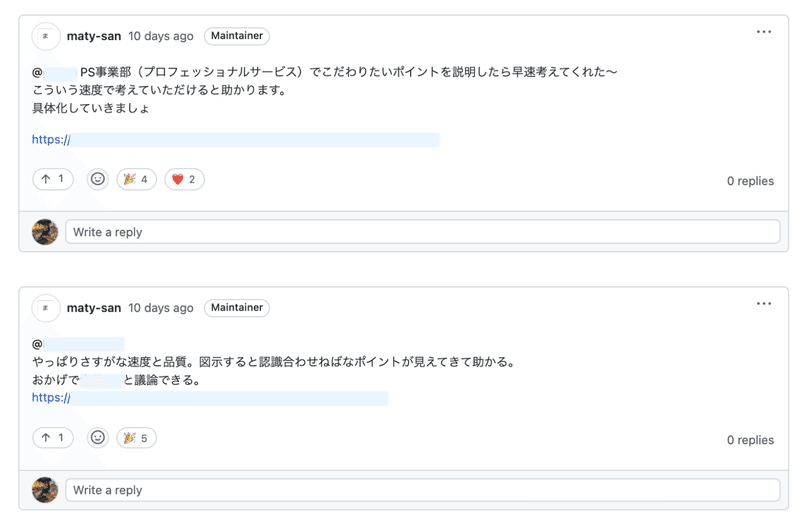Screen dimensions: 800x528
Task: Open maty-san username on first comment
Action: (x=94, y=36)
